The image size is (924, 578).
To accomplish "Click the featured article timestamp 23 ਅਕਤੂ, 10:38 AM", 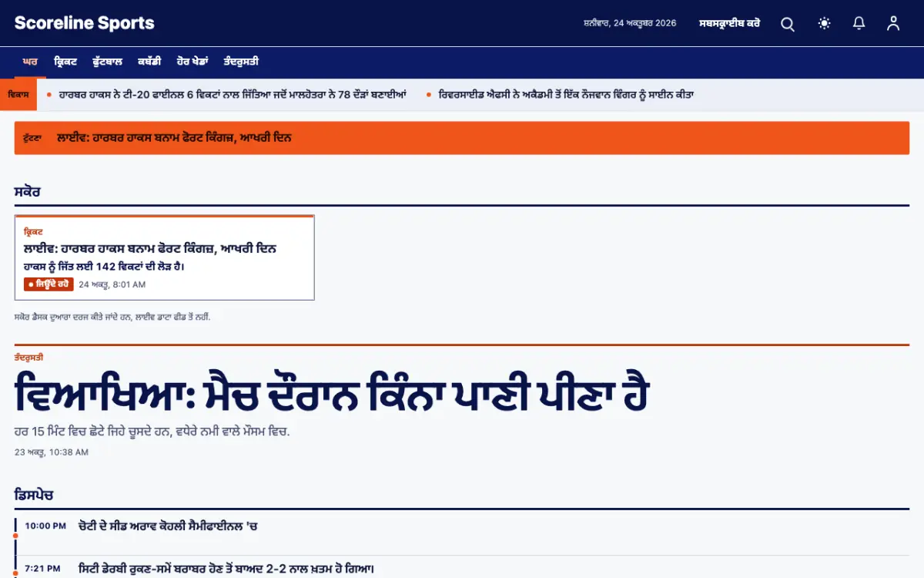I will [52, 452].
